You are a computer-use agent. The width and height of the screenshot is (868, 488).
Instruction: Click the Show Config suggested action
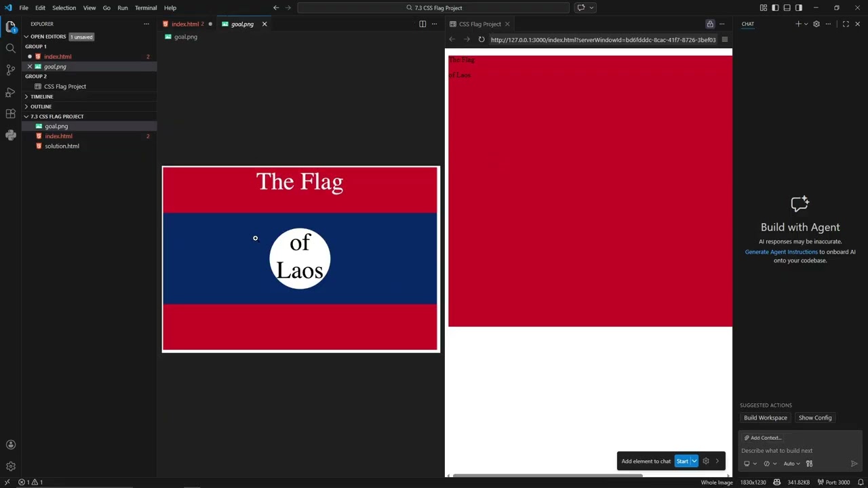[x=815, y=418]
